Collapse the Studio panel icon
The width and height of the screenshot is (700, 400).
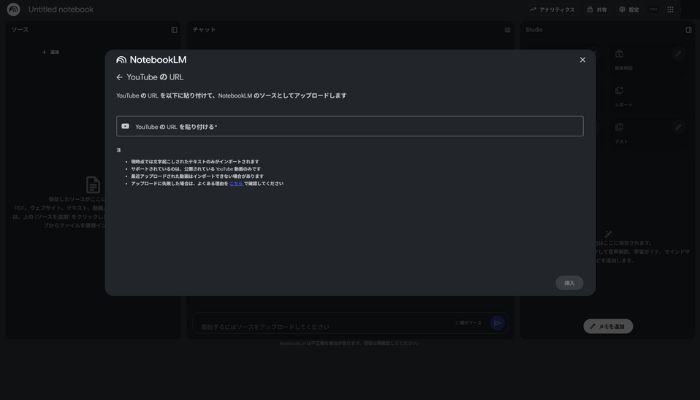[688, 30]
